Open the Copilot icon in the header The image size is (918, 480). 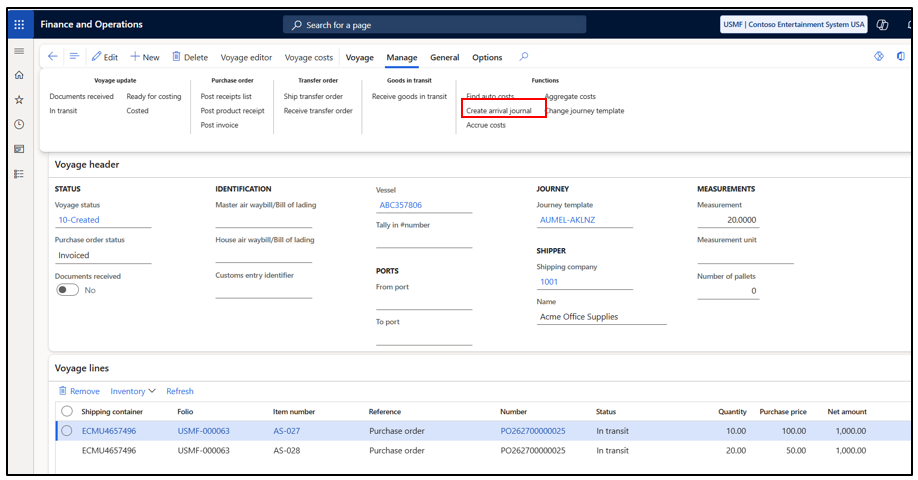882,25
